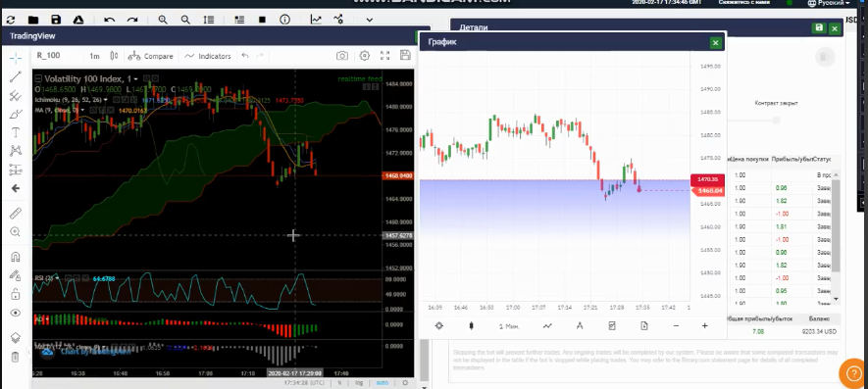The image size is (868, 389).
Task: Click the info circle icon in top toolbar
Action: 285,20
